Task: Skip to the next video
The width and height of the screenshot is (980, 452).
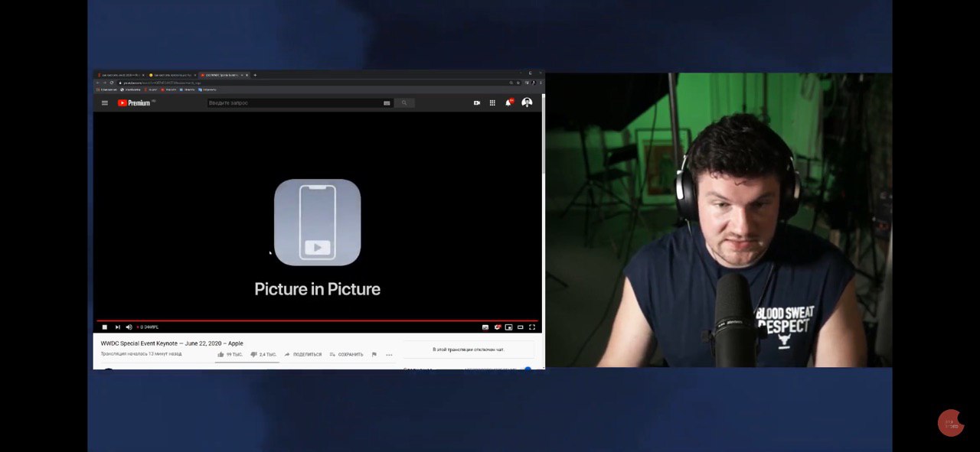Action: [117, 327]
